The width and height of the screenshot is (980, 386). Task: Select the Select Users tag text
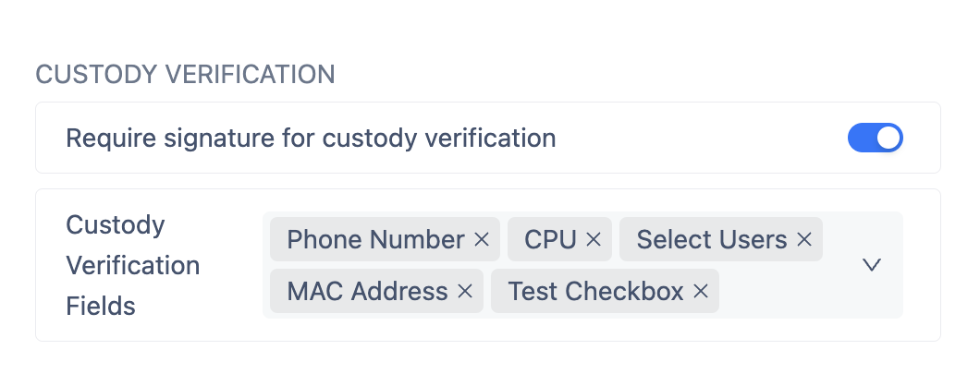pyautogui.click(x=711, y=240)
